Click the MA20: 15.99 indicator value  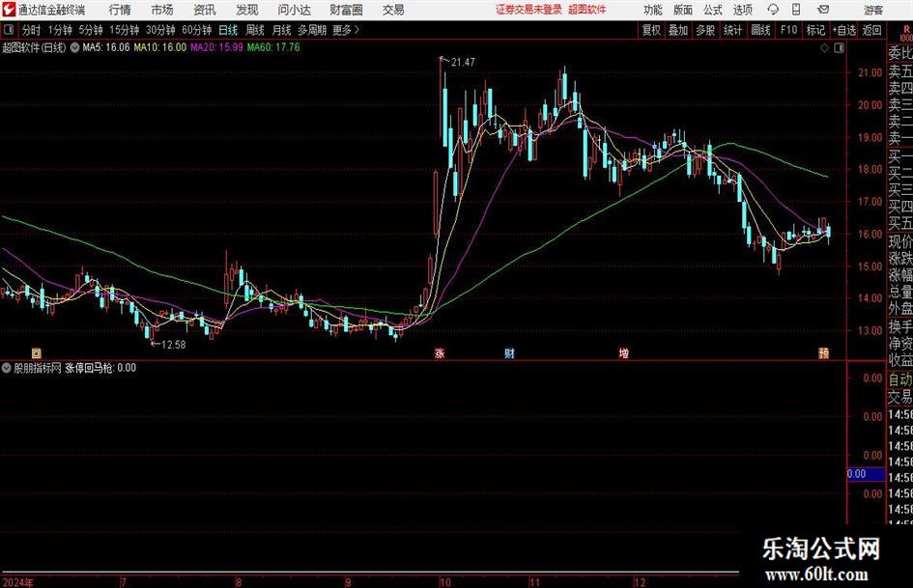click(216, 47)
